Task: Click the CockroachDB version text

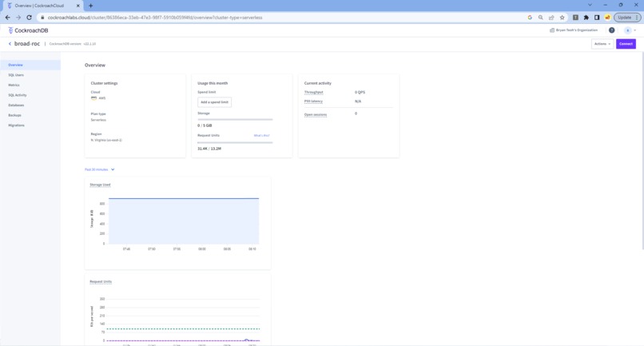Action: [x=72, y=44]
